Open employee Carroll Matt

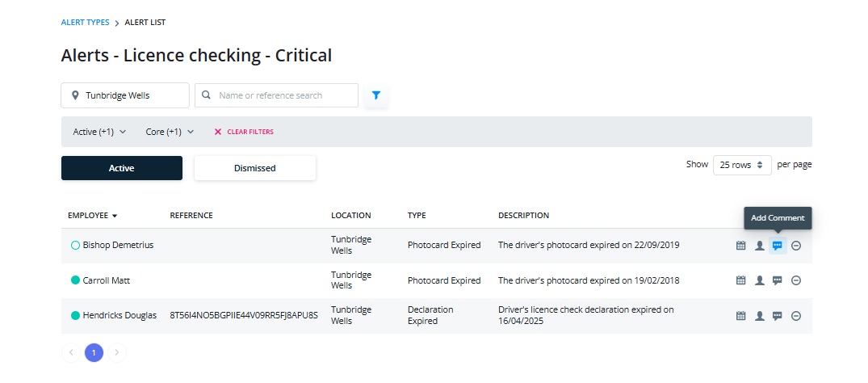tap(107, 280)
